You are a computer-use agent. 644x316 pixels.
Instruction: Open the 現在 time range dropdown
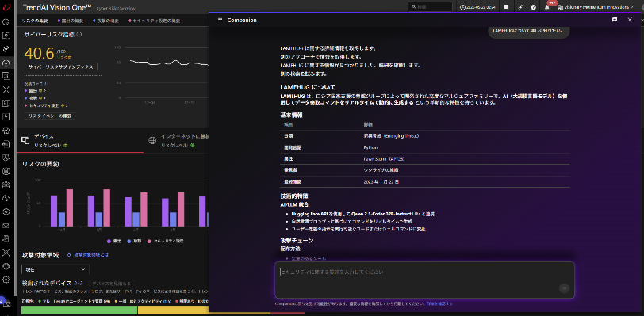tap(56, 269)
